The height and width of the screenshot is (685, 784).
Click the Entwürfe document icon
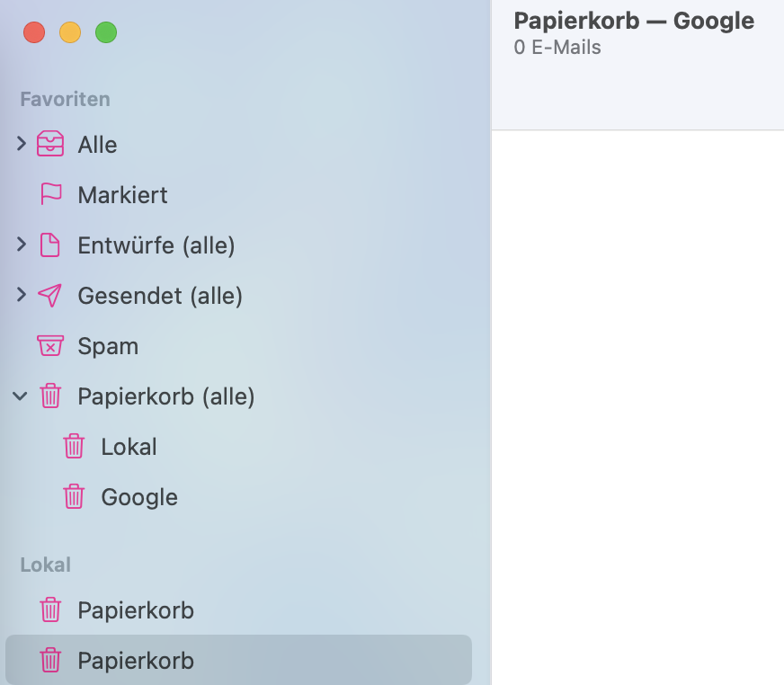click(50, 245)
